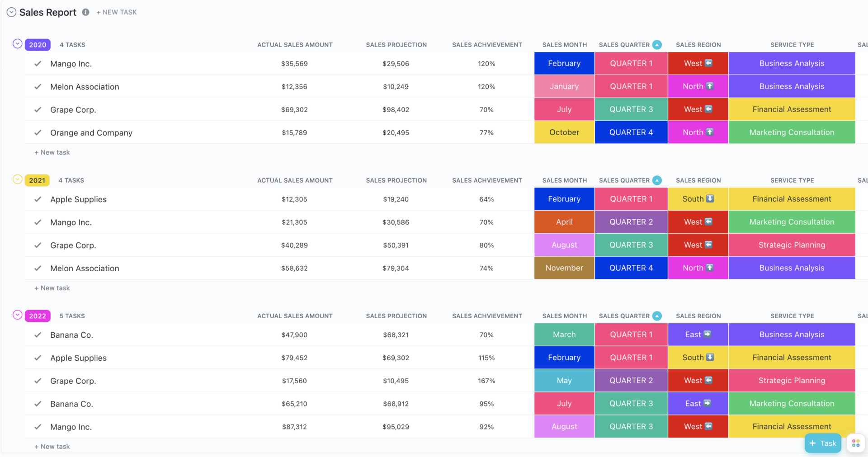The width and height of the screenshot is (868, 457).
Task: Click the checkmark icon for Grape Corp. in 2022
Action: [x=38, y=381]
